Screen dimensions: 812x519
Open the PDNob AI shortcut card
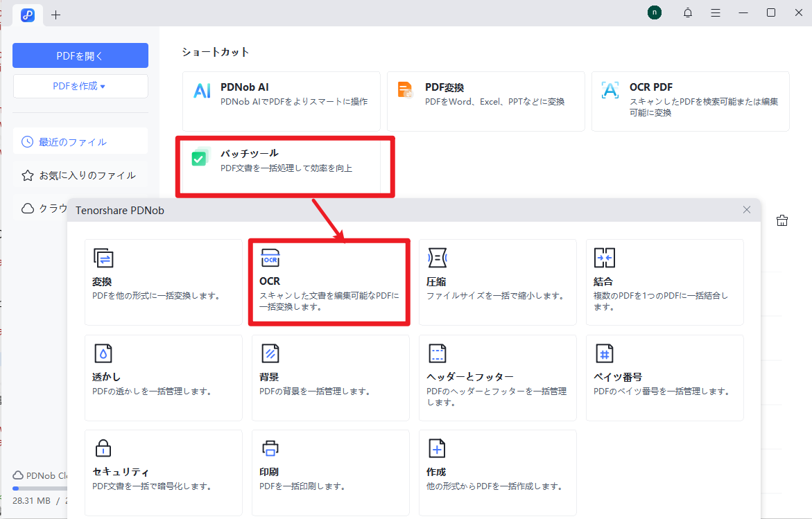tap(282, 101)
